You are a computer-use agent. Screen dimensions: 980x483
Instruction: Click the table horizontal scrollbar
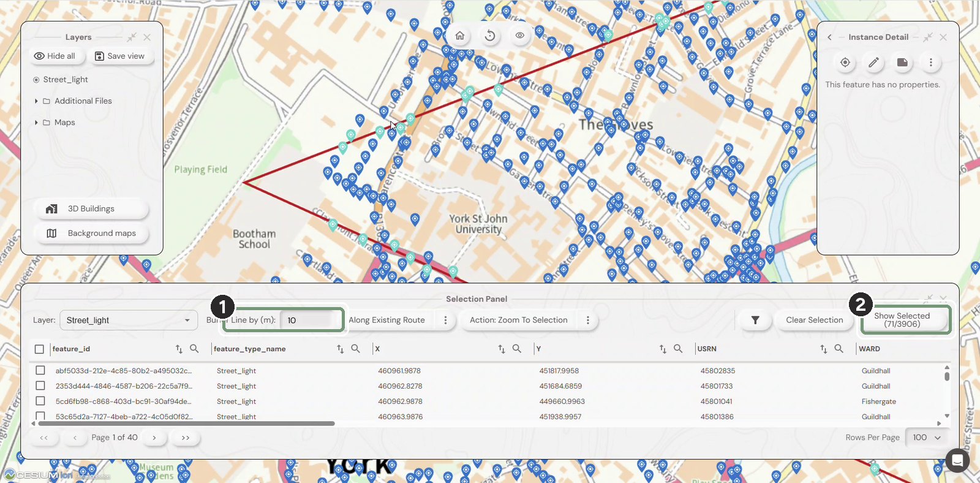click(186, 424)
